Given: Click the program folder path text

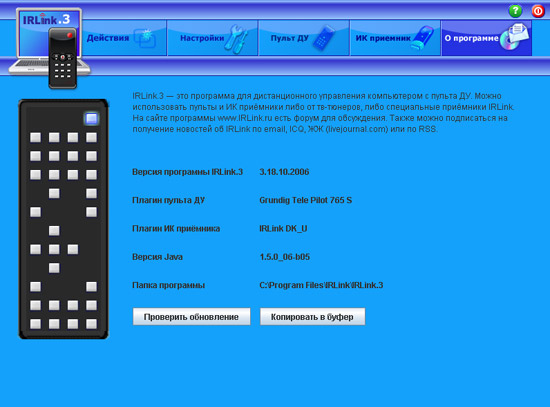Looking at the screenshot, I should [321, 285].
